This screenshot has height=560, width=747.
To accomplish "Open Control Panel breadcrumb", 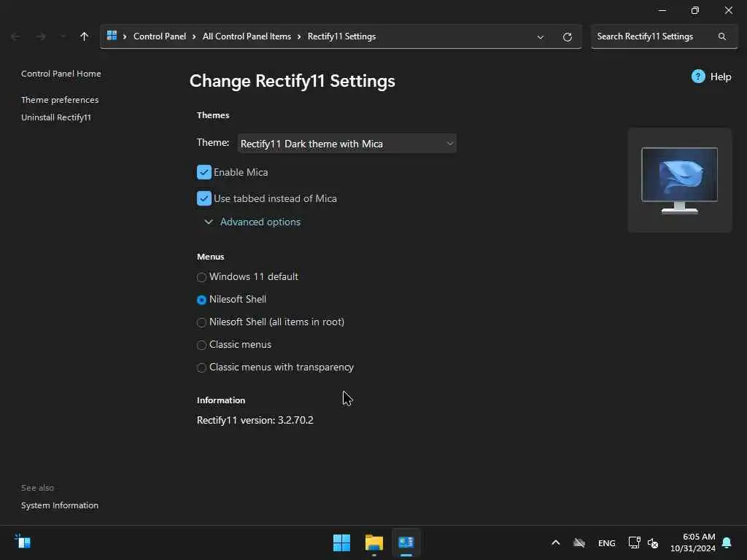I will click(160, 36).
